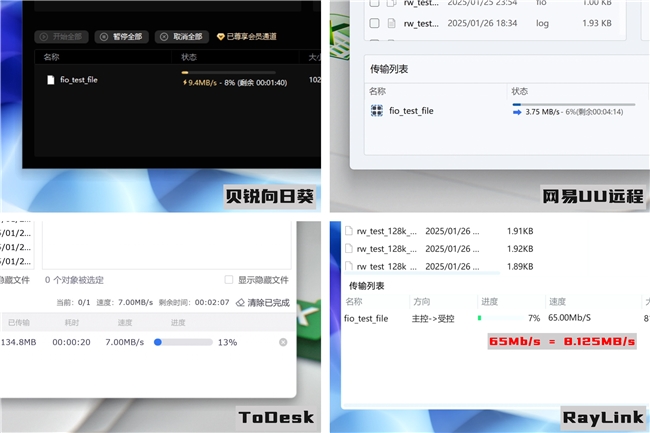Click the RayLink green progress bar

(500, 318)
